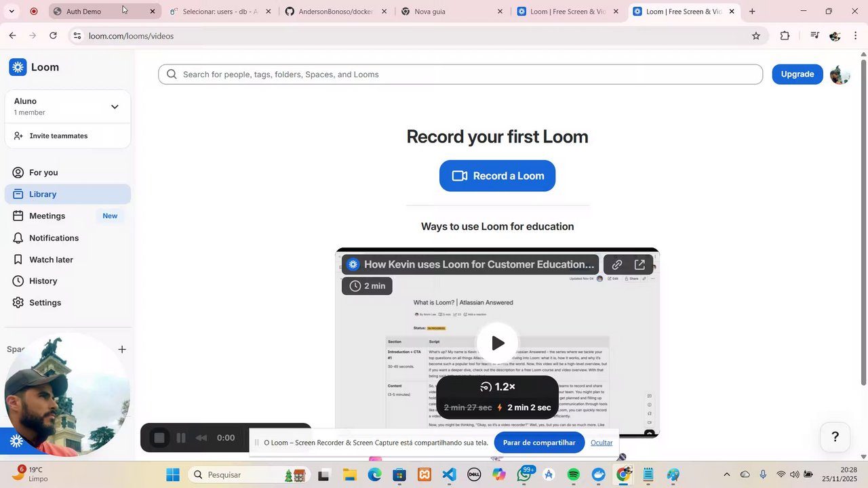The height and width of the screenshot is (488, 868).
Task: Switch to the Auth Demo tab
Action: 105,12
